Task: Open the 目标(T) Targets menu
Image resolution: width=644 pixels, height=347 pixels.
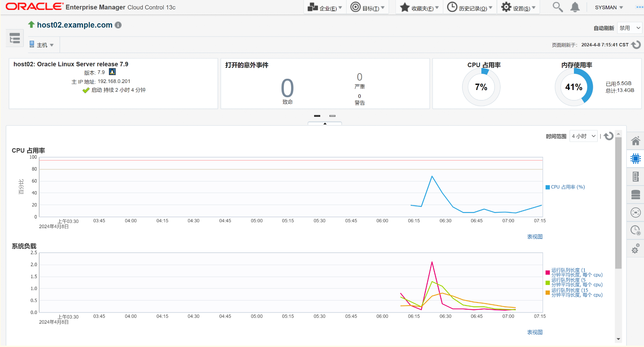Action: (367, 7)
